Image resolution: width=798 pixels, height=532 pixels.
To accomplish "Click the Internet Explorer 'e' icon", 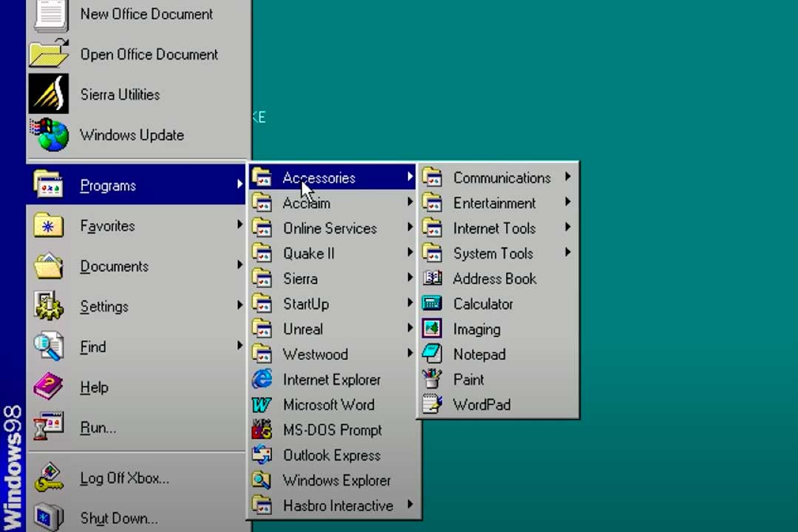I will point(262,379).
